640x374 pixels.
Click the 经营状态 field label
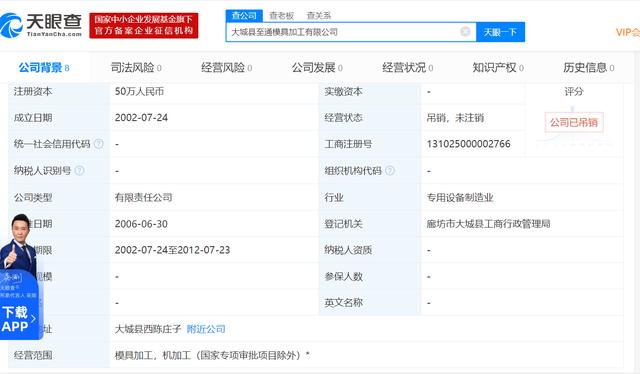pos(344,118)
